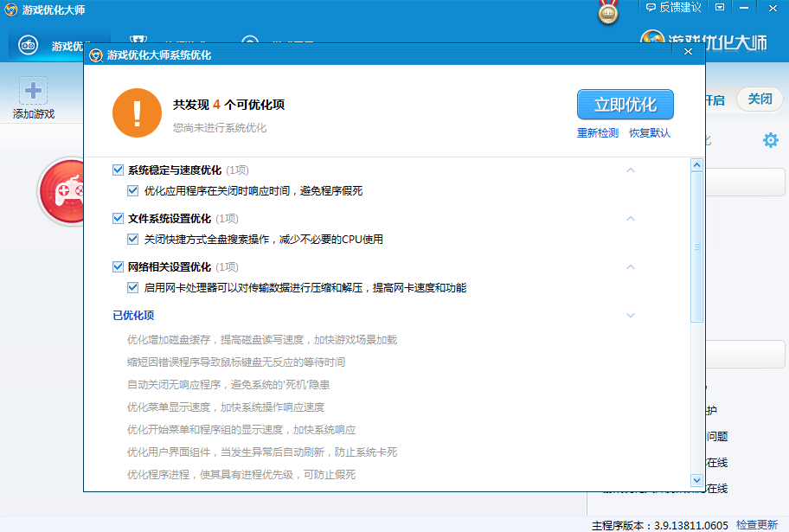Screen dimensions: 789x532
Task: Click the 游戏优化 tab owl icon
Action: 28,46
